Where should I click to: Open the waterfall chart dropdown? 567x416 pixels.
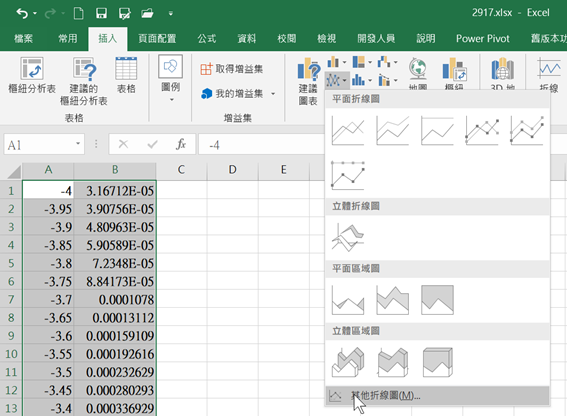tap(387, 62)
